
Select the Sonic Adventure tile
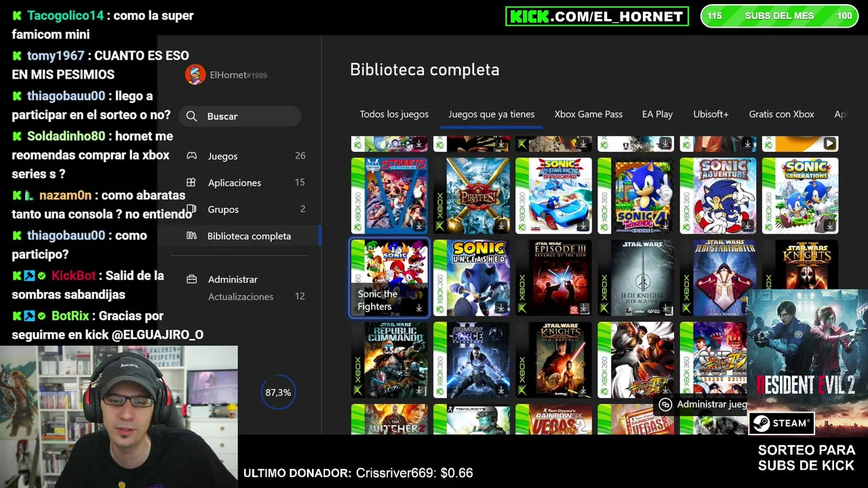pos(718,196)
